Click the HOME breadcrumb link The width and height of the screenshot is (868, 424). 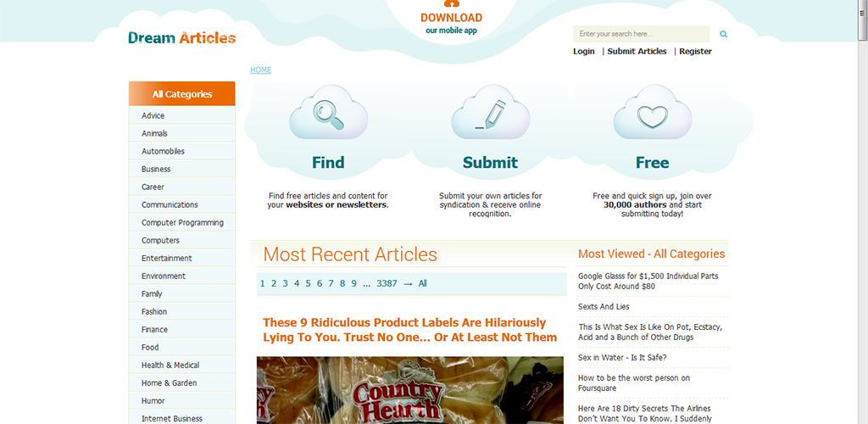[x=261, y=70]
